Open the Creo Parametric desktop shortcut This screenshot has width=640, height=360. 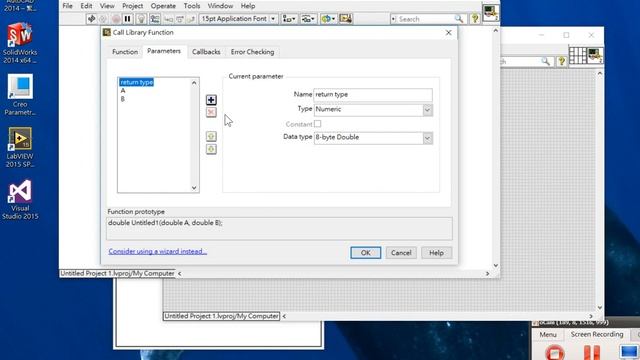[20, 95]
